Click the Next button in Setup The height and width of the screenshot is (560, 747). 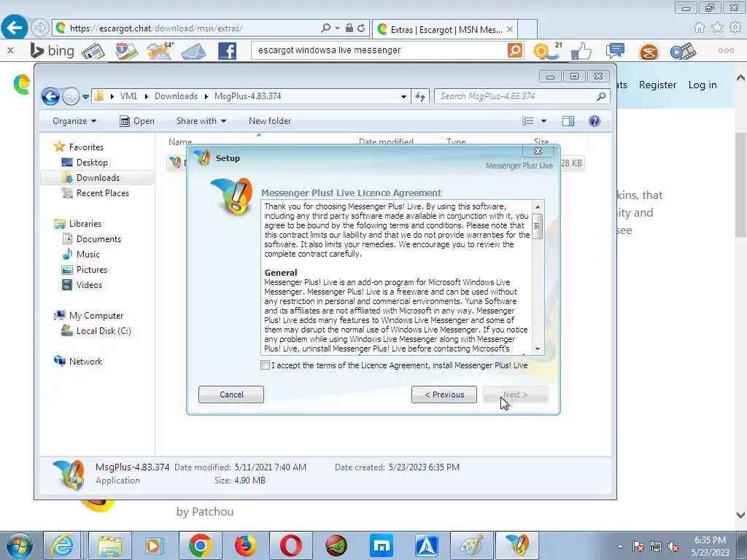coord(516,394)
